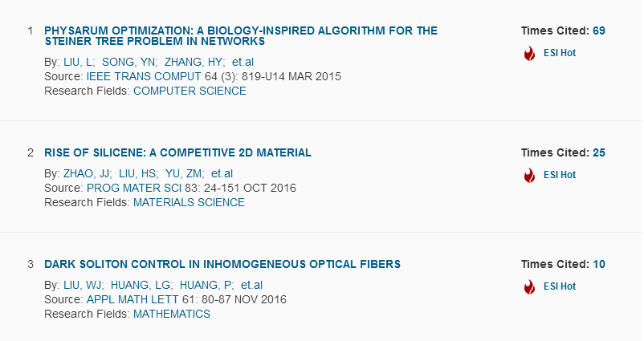Open the Physarum Optimization paper title
Viewport: 644px width, 341px height.
241,36
